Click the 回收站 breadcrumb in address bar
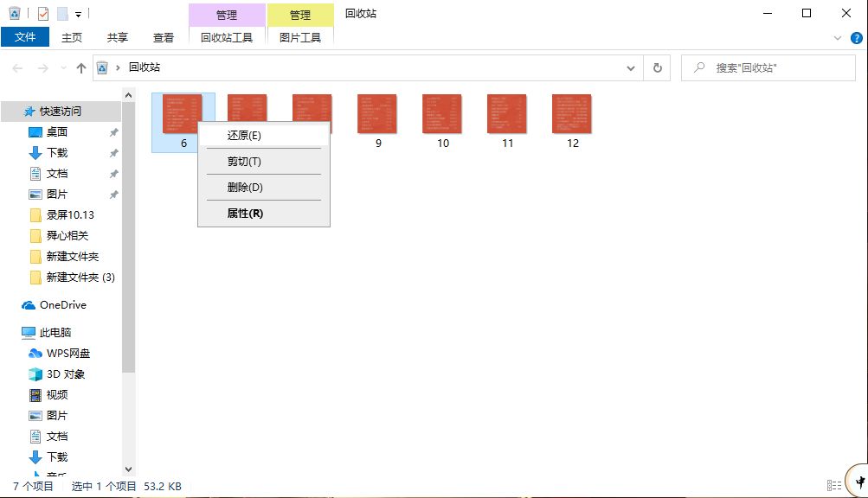 [x=145, y=67]
